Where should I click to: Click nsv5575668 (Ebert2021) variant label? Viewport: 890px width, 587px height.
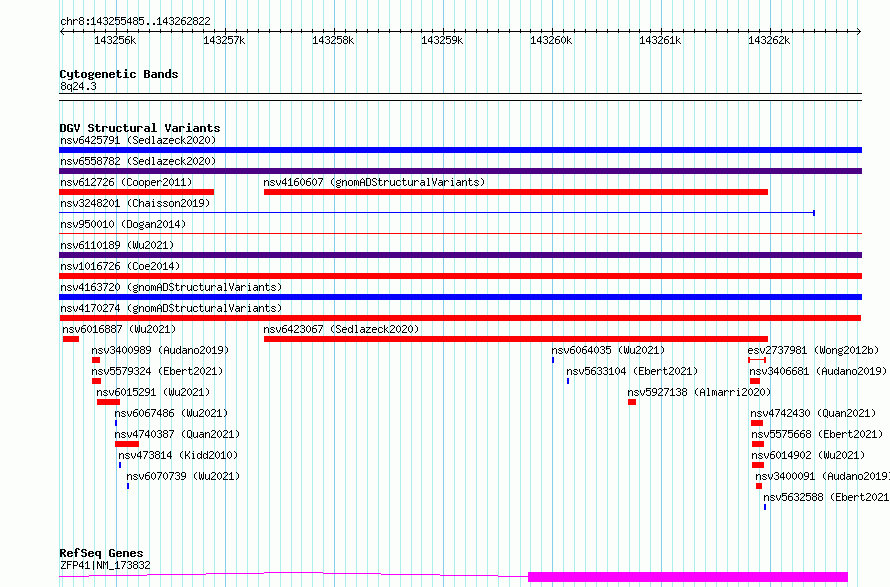[817, 434]
